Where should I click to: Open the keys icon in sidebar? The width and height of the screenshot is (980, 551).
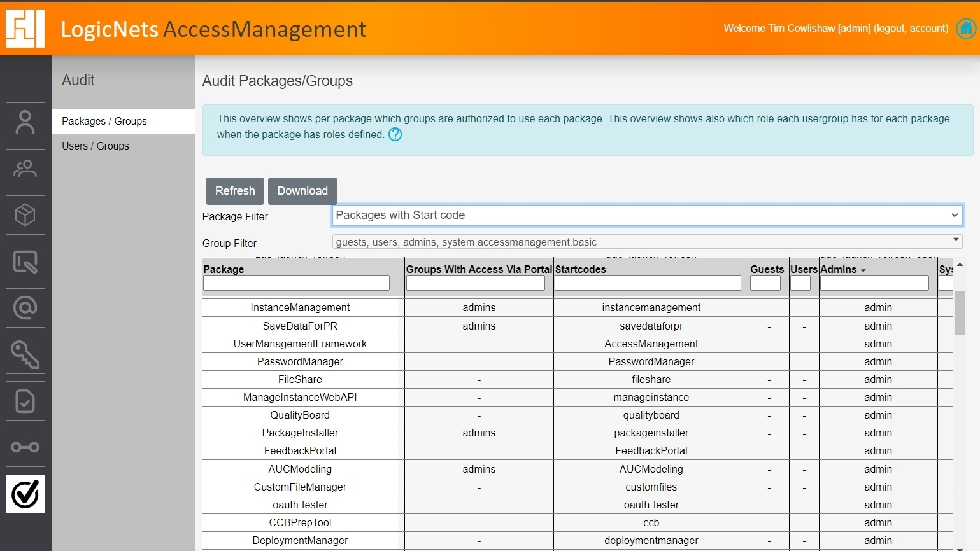tap(25, 354)
